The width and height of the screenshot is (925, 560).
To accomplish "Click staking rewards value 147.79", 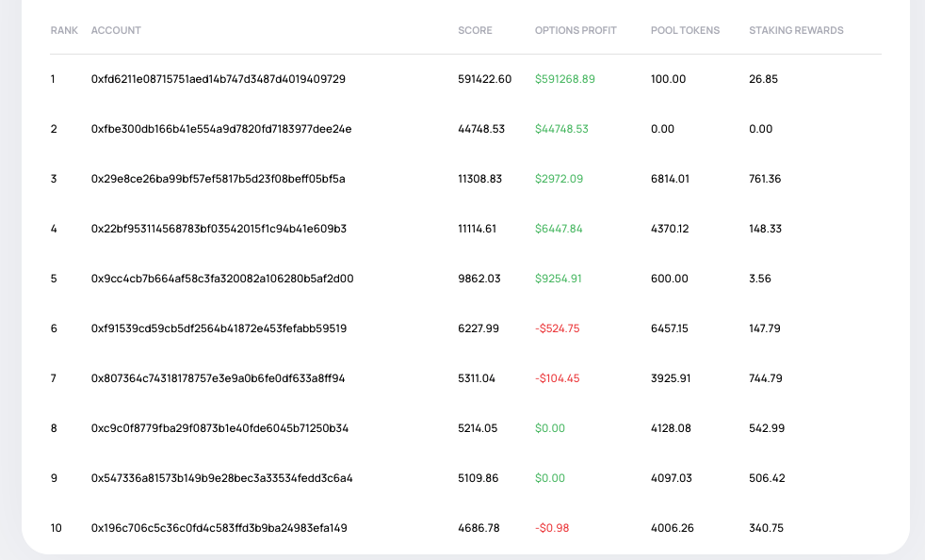I will [x=765, y=328].
